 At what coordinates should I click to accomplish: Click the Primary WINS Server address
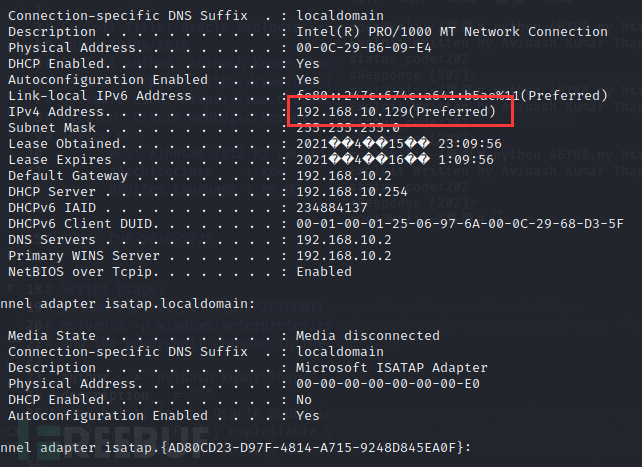344,255
